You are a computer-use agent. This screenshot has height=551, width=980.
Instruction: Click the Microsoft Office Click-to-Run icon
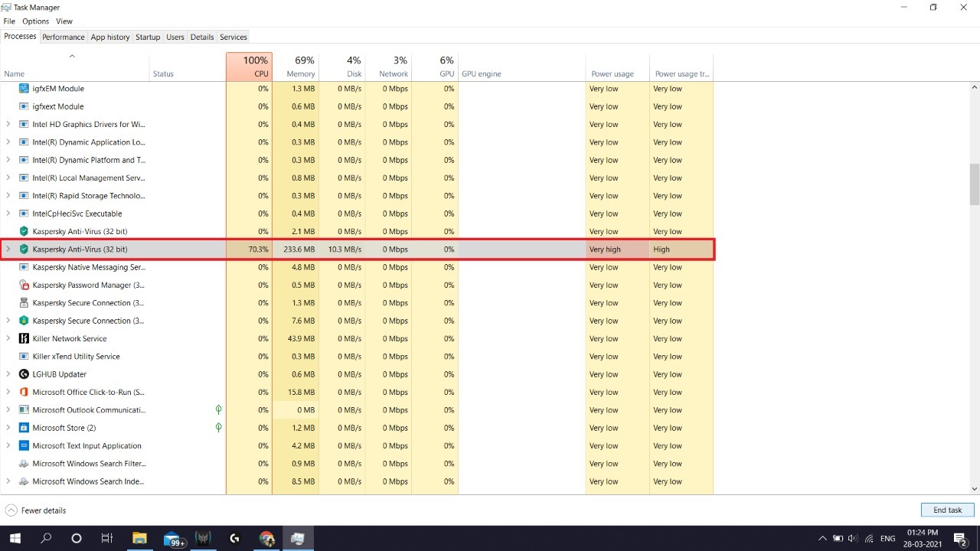tap(24, 393)
